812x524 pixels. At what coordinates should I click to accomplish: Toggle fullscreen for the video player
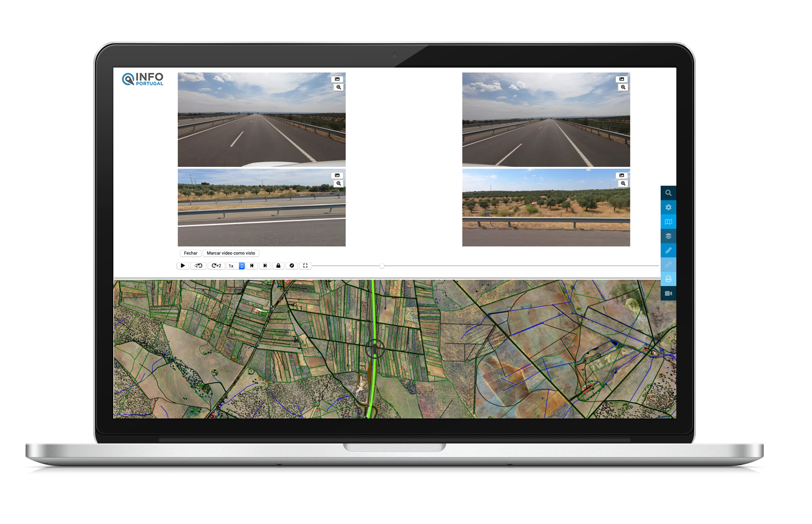tap(305, 266)
